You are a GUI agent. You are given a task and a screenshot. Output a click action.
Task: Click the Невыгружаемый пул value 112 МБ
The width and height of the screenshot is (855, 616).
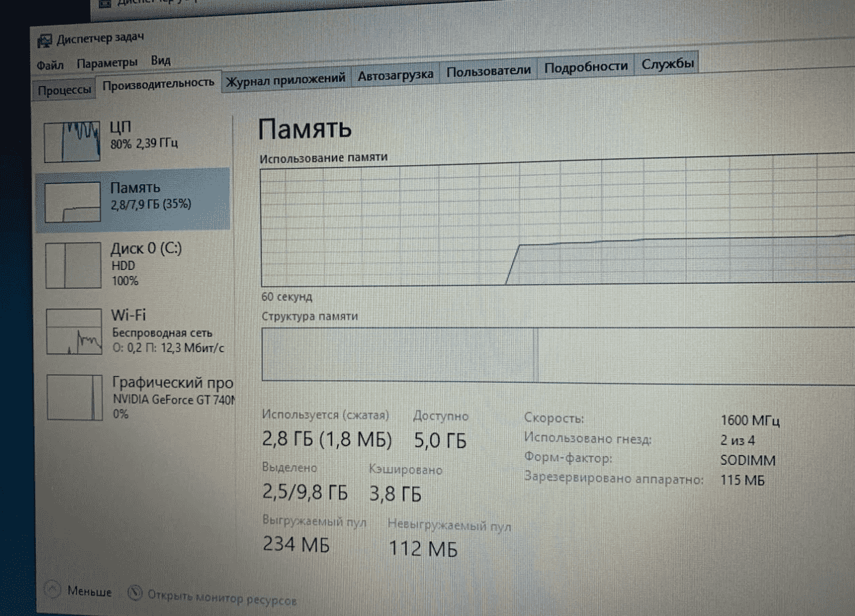pyautogui.click(x=423, y=549)
